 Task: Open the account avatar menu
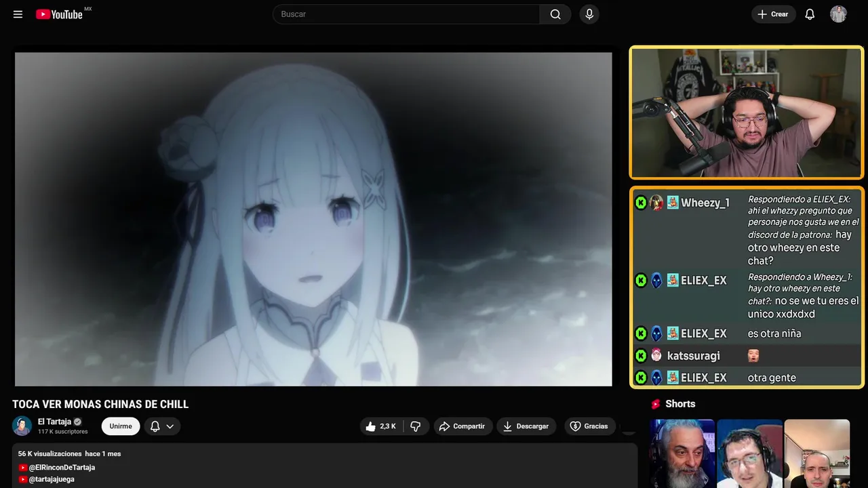(x=838, y=14)
